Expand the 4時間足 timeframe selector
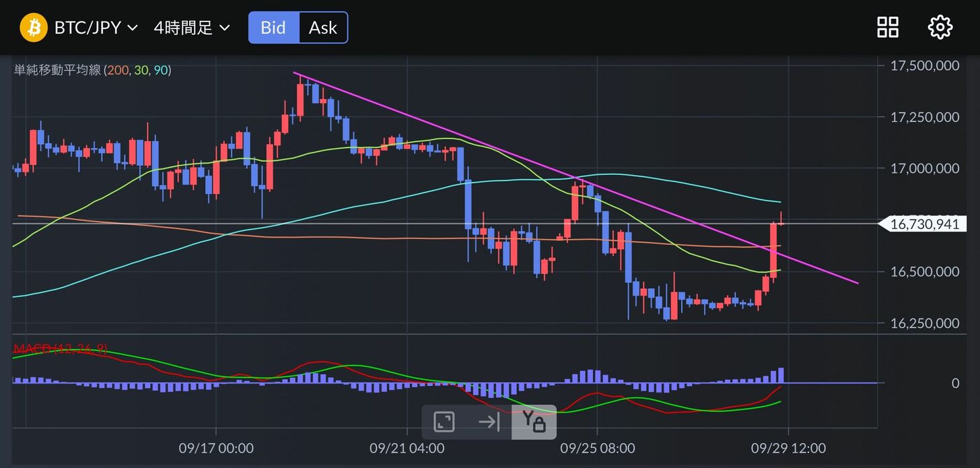The width and height of the screenshot is (980, 468). click(192, 28)
